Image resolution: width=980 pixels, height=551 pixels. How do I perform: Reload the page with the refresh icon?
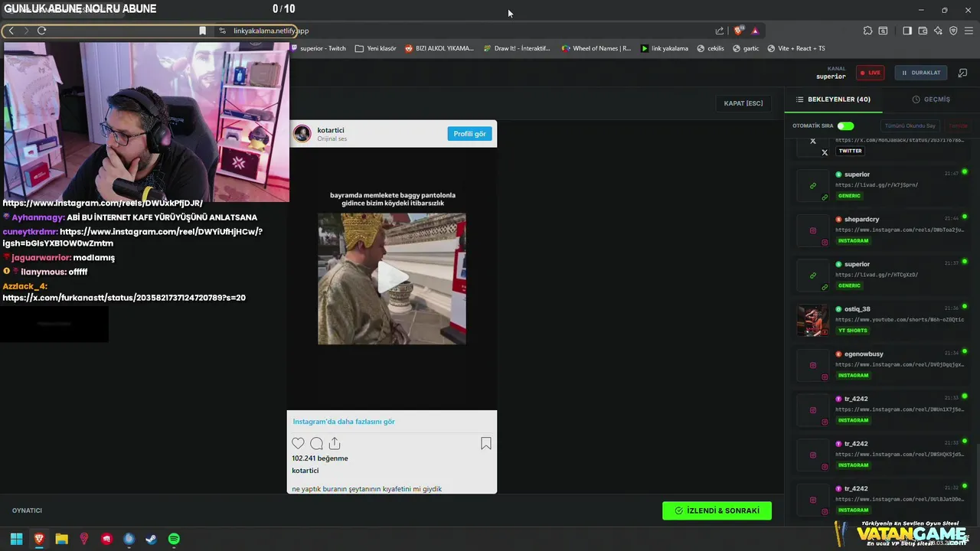(41, 31)
